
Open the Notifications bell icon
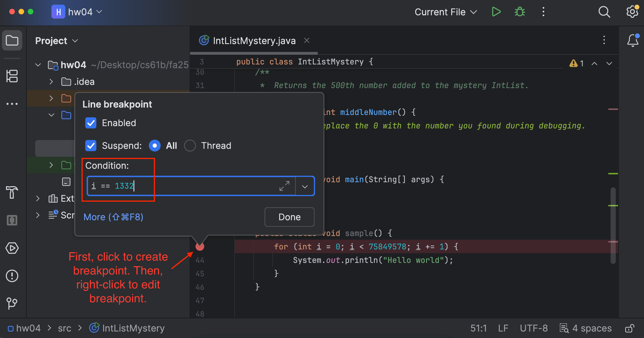click(632, 40)
